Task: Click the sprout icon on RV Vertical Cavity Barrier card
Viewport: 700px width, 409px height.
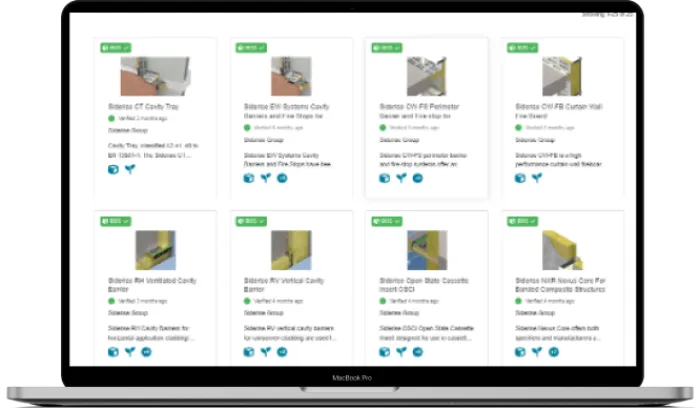Action: coord(266,352)
